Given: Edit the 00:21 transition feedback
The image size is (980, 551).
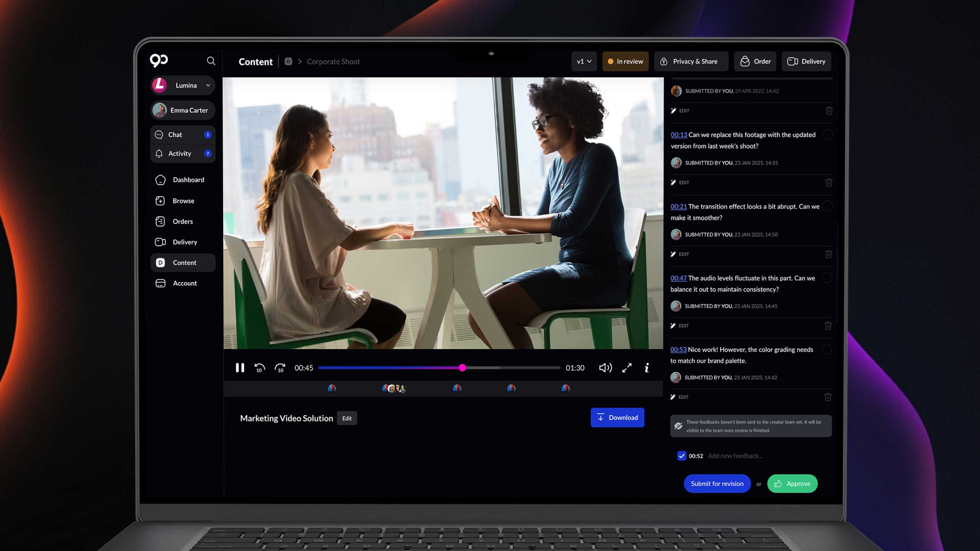Looking at the screenshot, I should tap(679, 254).
